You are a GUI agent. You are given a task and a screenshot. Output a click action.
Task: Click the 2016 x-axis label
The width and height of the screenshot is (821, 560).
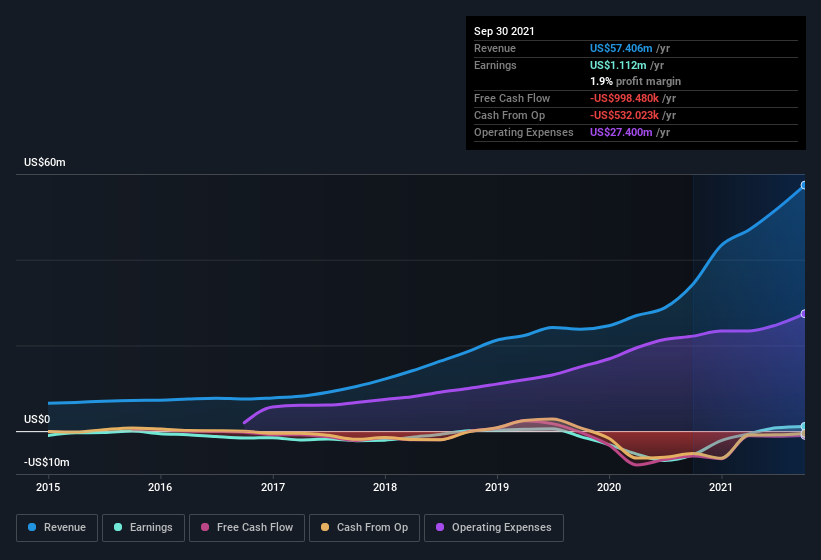(x=160, y=487)
